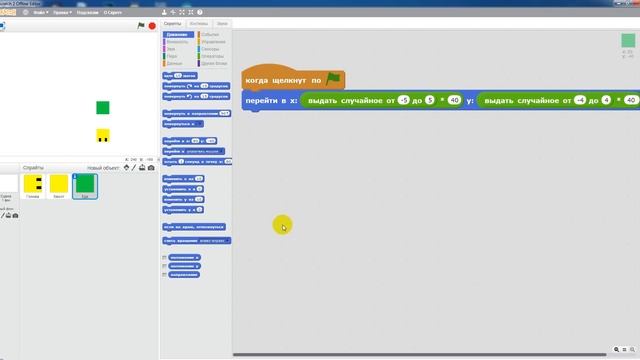
Task: Create new sprite from camera icon
Action: click(151, 168)
